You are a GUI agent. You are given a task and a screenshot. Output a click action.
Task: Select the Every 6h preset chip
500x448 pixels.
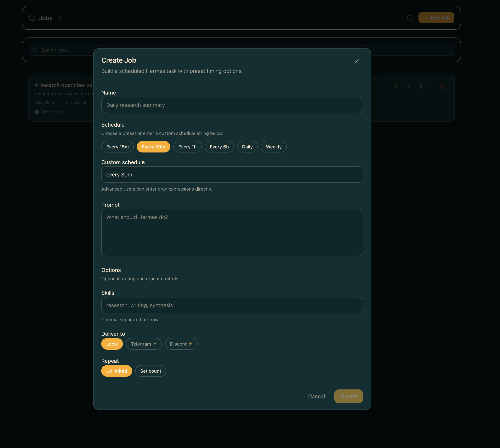coord(219,147)
